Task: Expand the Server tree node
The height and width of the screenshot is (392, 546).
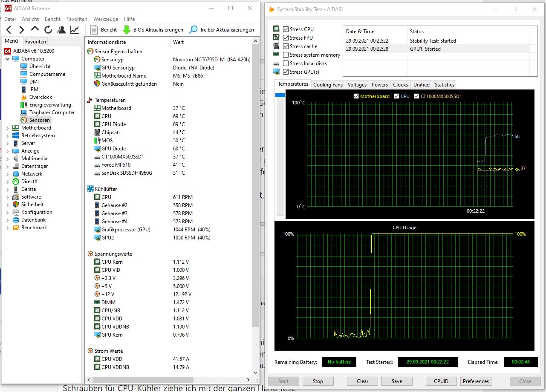Action: coord(8,143)
